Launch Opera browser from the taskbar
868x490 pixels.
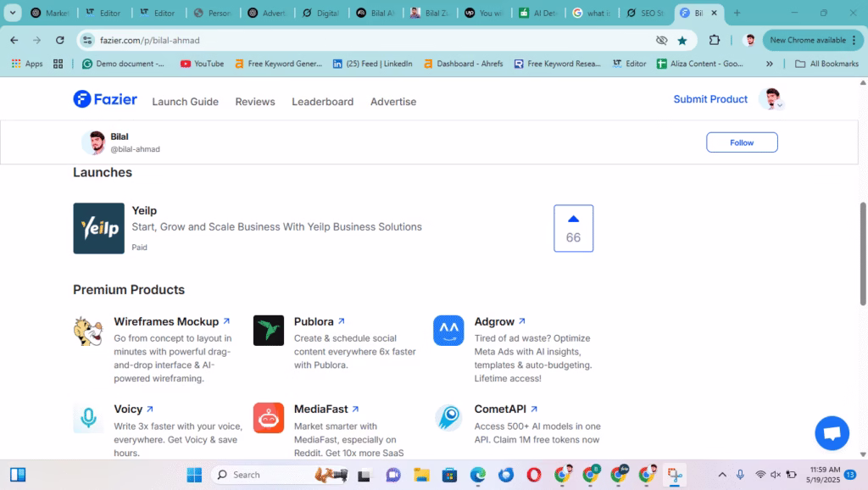point(534,475)
